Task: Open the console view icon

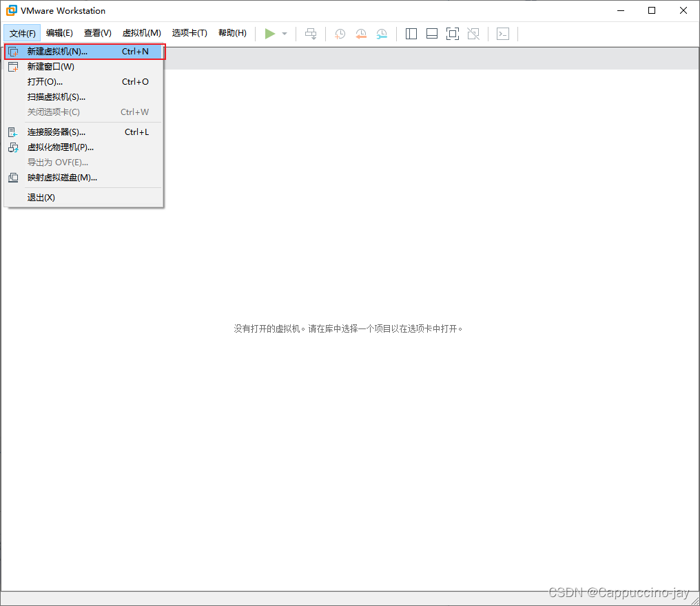Action: click(x=502, y=33)
